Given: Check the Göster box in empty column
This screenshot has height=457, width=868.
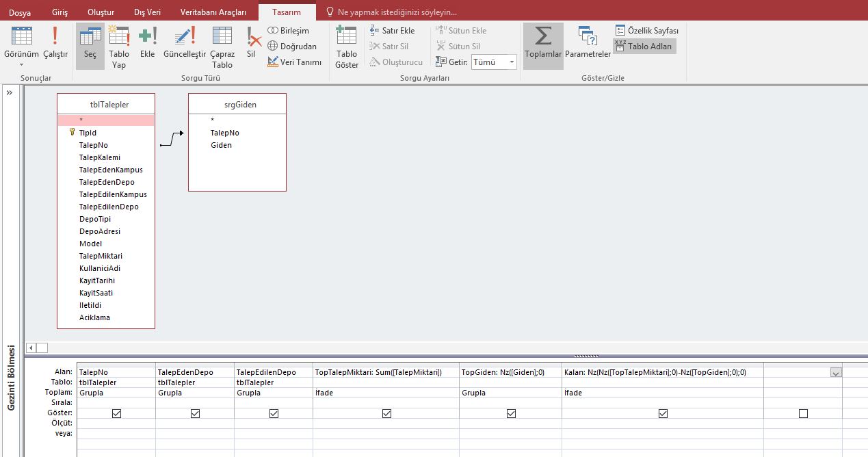Looking at the screenshot, I should (x=803, y=413).
